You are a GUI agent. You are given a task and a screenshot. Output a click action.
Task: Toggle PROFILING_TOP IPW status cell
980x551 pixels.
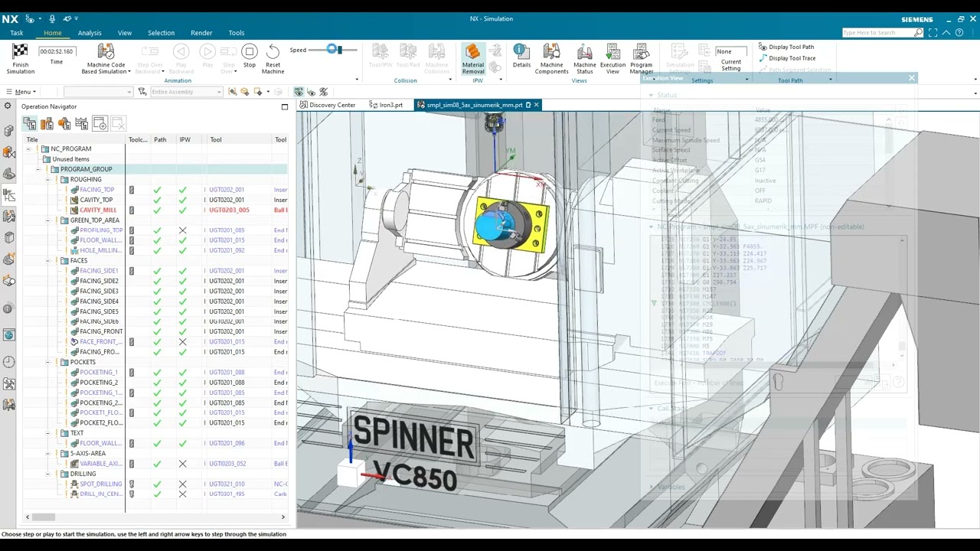182,230
